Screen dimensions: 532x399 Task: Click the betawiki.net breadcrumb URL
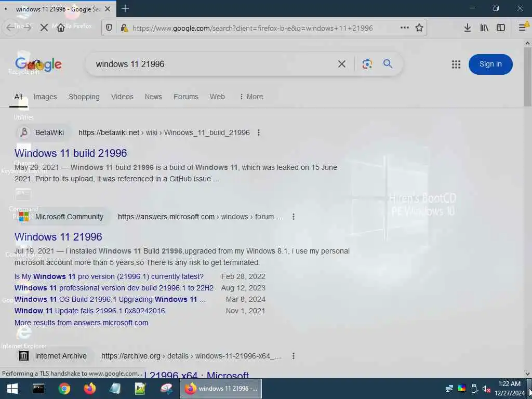click(x=164, y=132)
